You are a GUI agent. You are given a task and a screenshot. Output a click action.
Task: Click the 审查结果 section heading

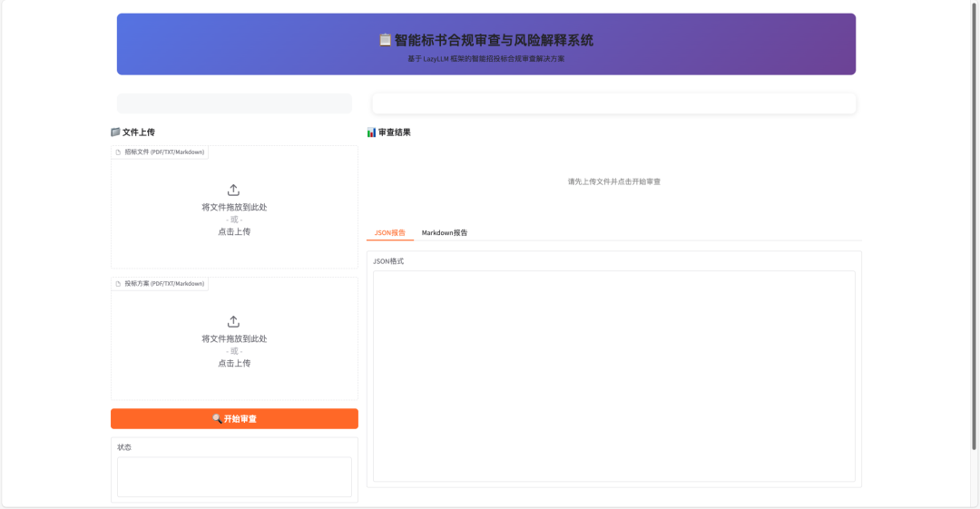point(395,132)
